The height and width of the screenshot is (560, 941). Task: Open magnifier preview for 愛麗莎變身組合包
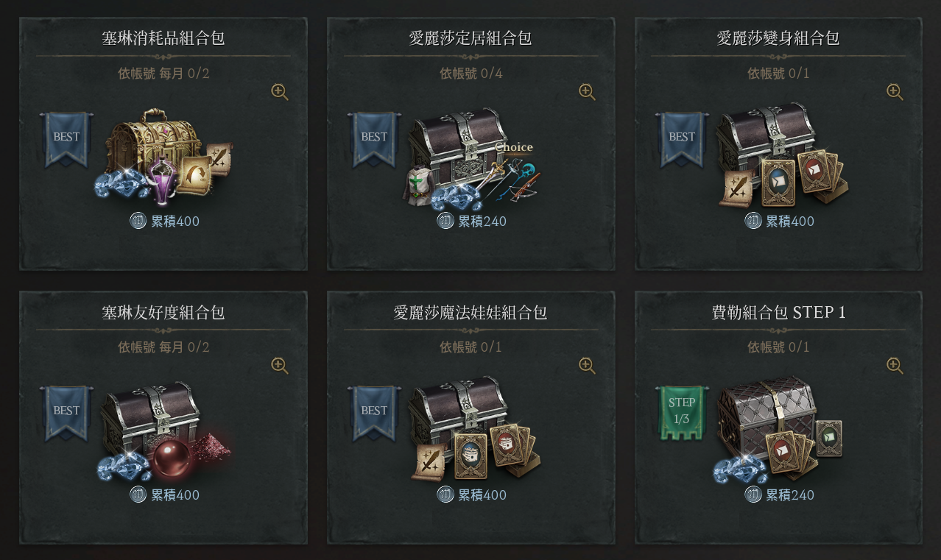895,92
